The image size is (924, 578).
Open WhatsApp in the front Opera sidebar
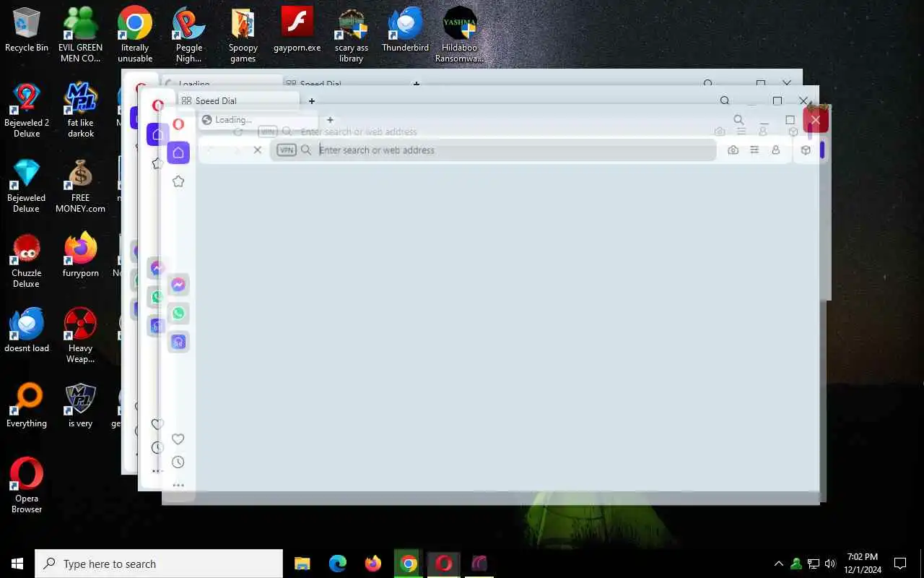click(178, 313)
